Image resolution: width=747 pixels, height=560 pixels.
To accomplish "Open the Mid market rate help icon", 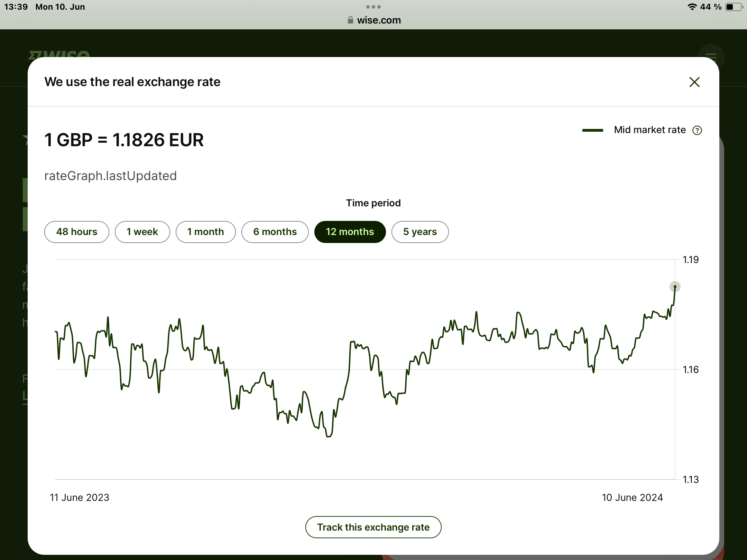I will tap(697, 130).
